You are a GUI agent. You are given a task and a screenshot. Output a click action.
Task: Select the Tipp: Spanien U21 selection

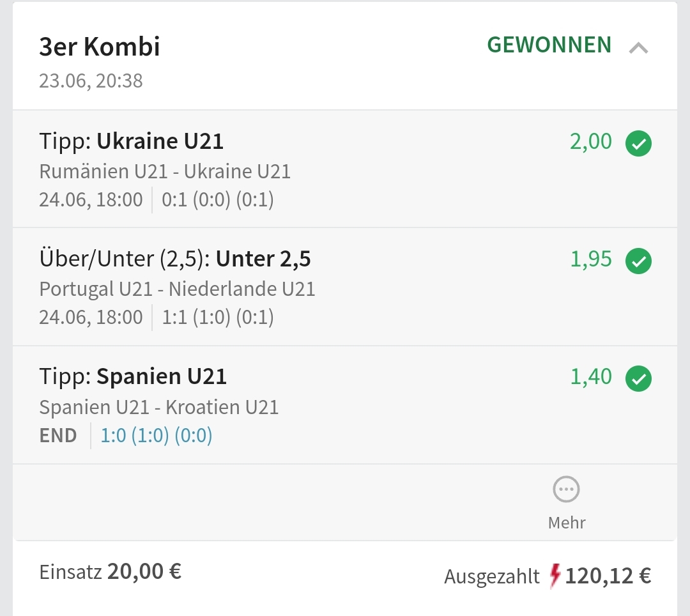tap(133, 376)
